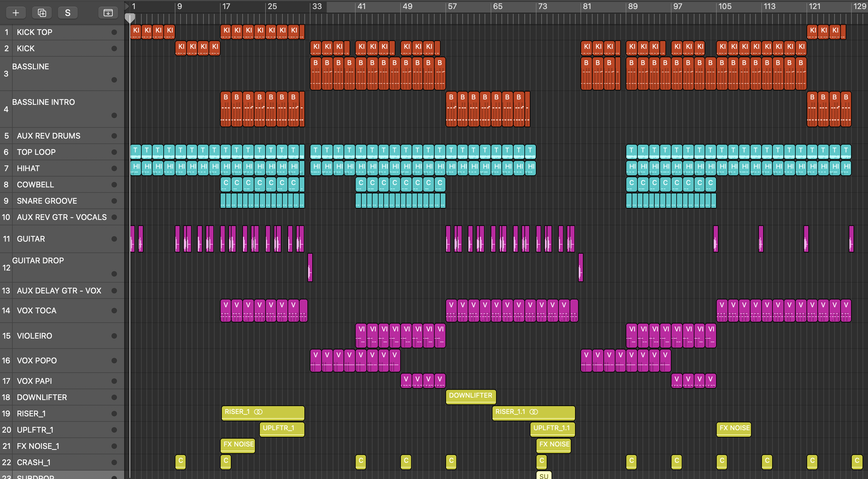Click the Duplicate Track icon
This screenshot has width=868, height=479.
pos(42,13)
